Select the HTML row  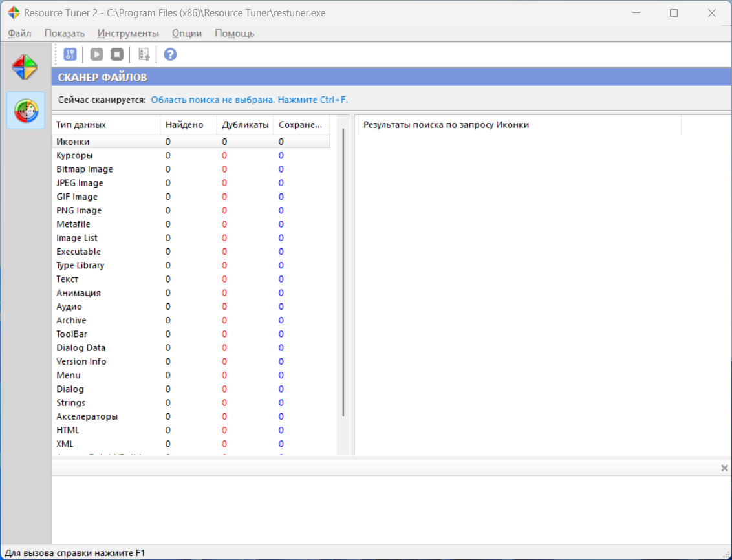pos(191,430)
